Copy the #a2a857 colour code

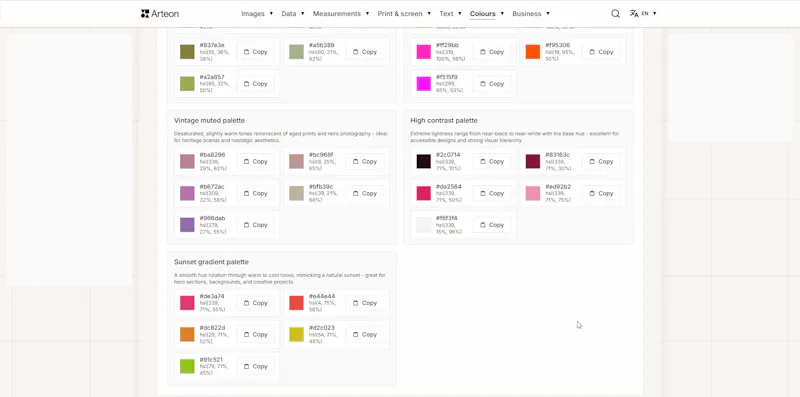tap(256, 84)
